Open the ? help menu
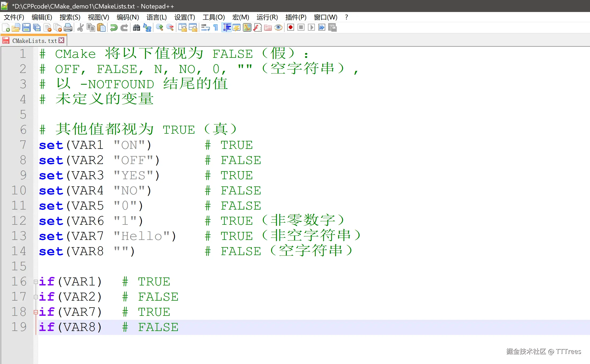The height and width of the screenshot is (364, 590). pyautogui.click(x=346, y=17)
